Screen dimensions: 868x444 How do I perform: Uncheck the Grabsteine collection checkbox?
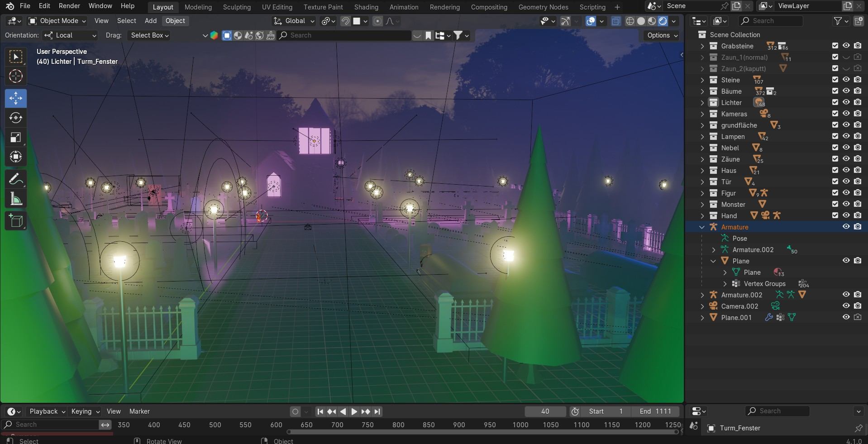(x=835, y=46)
